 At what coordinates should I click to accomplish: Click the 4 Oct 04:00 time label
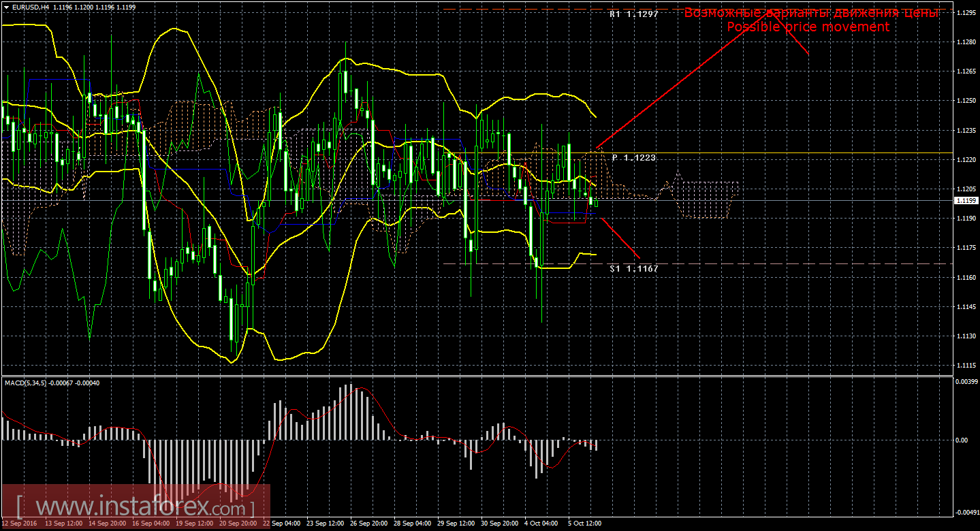tap(541, 524)
